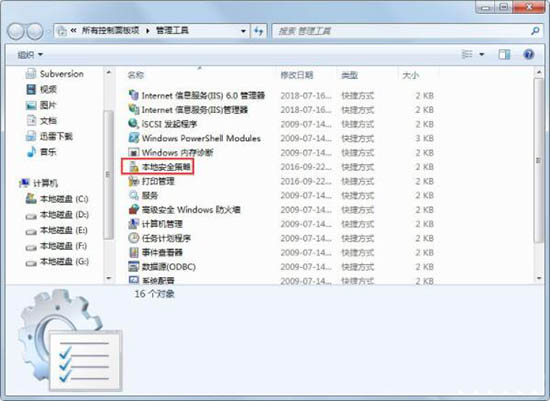
Task: Click file list scrollbar down arrow
Action: pyautogui.click(x=539, y=278)
